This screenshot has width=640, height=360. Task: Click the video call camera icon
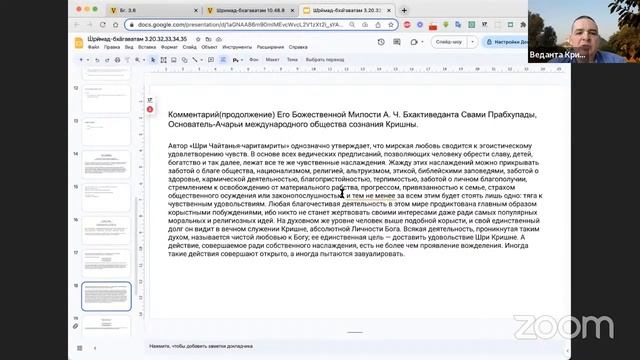414,42
